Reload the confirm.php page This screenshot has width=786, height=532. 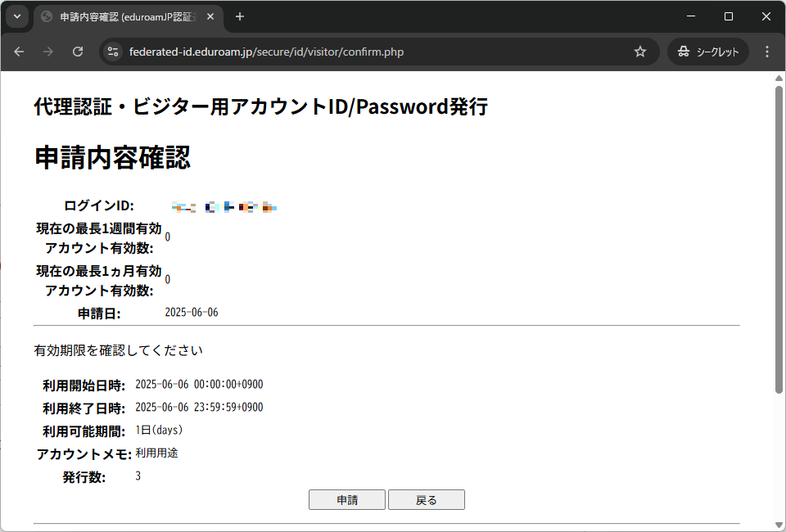pos(78,52)
